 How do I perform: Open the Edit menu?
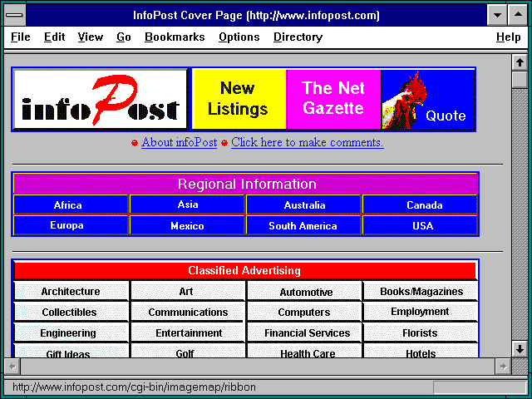pos(54,37)
